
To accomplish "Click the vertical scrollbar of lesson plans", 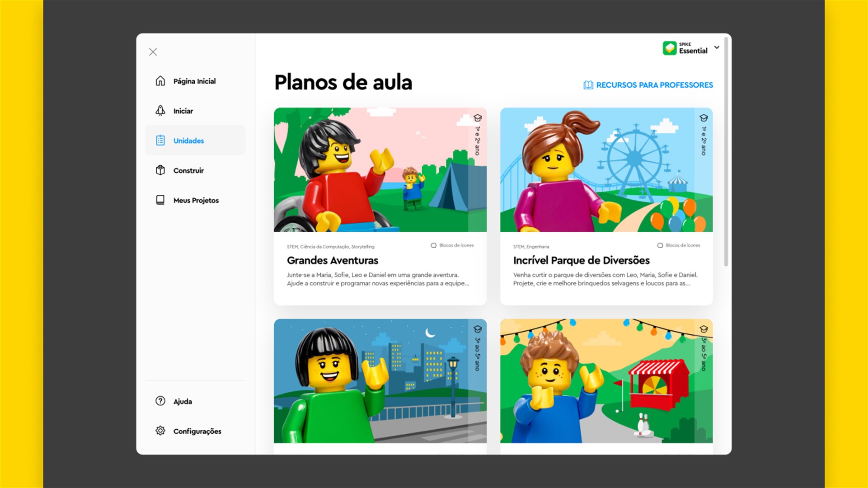I will tap(726, 151).
